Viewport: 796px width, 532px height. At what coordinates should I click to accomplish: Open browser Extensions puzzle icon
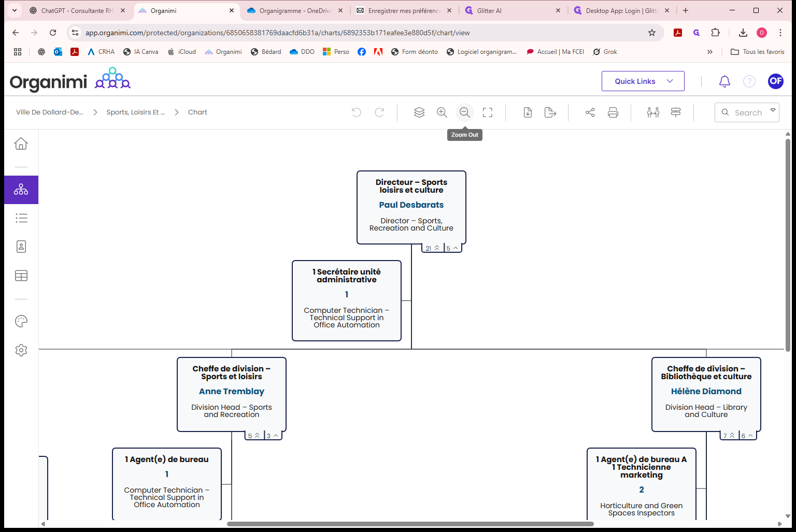pos(716,33)
